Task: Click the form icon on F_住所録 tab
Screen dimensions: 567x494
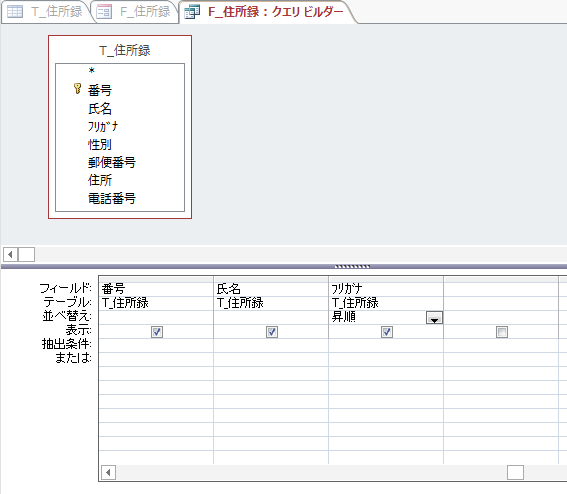Action: [x=104, y=12]
